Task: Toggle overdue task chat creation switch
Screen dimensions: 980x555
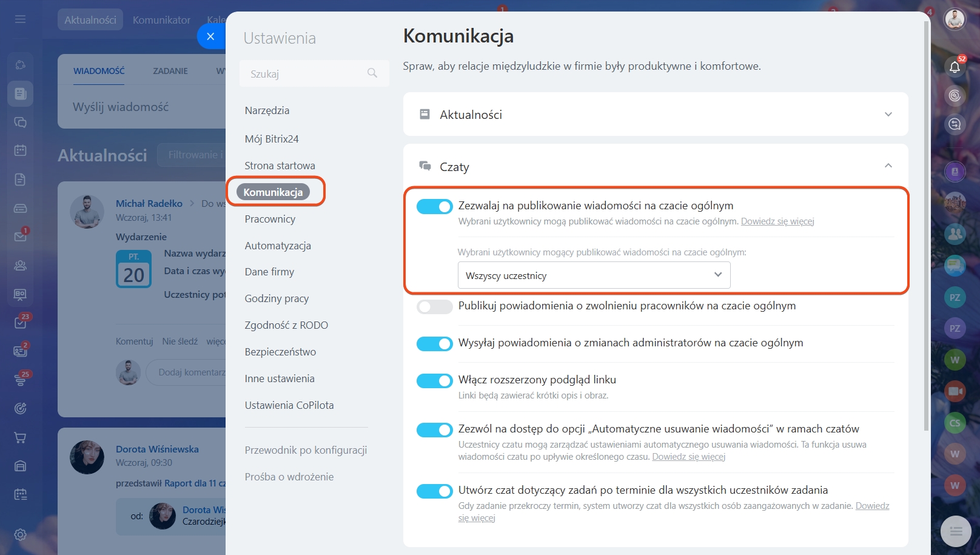Action: [434, 491]
